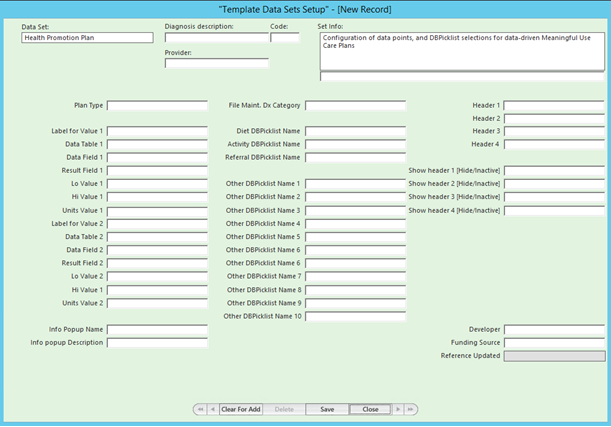Click the Other DBPicklist Name 10 field
This screenshot has width=611, height=427.
[355, 316]
